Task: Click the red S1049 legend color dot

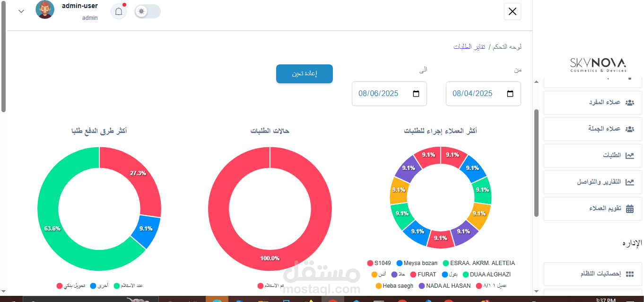Action: pyautogui.click(x=370, y=263)
